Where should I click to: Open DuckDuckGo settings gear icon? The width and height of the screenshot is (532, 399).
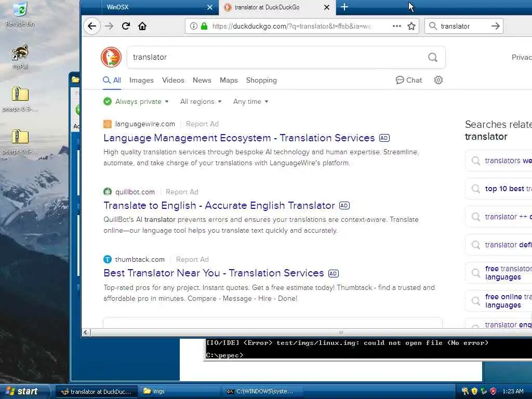click(x=438, y=80)
